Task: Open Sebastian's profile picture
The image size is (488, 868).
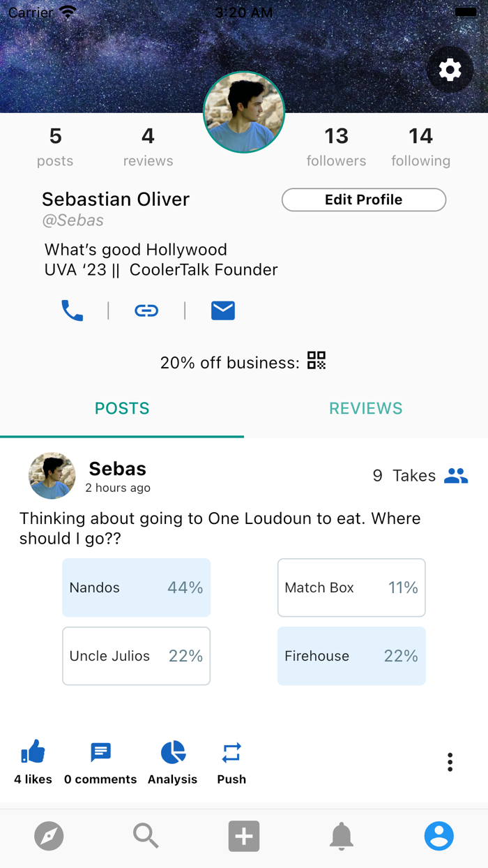Action: [x=243, y=112]
